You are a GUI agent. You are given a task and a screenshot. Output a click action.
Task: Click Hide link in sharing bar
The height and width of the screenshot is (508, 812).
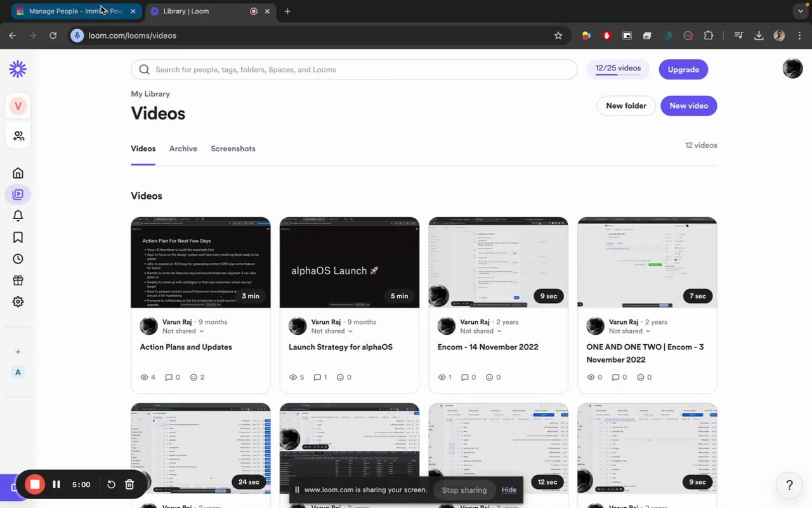click(x=509, y=490)
